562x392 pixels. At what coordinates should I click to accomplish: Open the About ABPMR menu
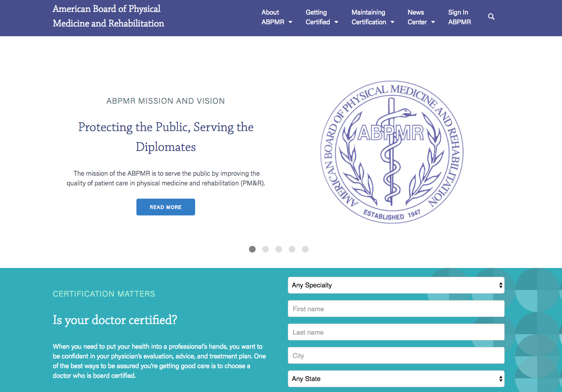coord(277,17)
